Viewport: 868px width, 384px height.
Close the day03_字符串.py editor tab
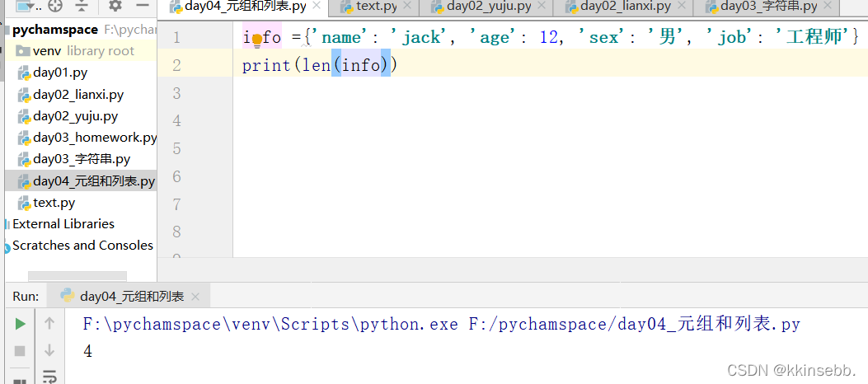point(827,6)
